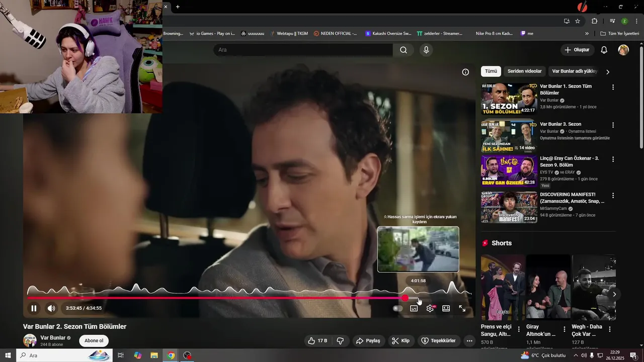Open options for Giray Altınok'un short
Image resolution: width=644 pixels, height=362 pixels.
tap(564, 329)
